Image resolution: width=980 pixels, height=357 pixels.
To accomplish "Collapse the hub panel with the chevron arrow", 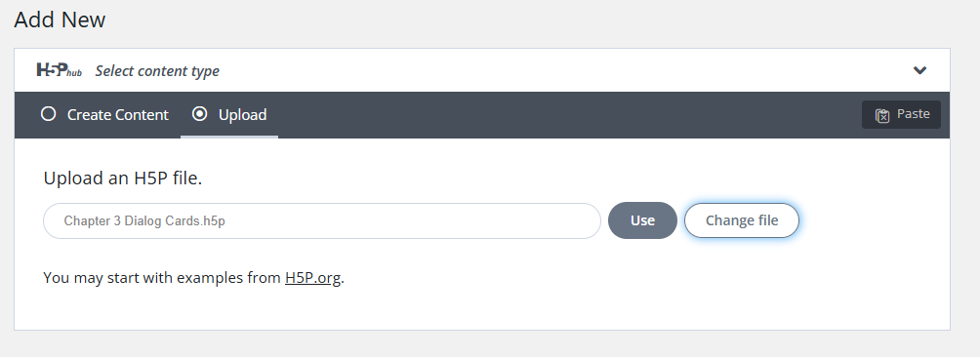I will (x=919, y=70).
